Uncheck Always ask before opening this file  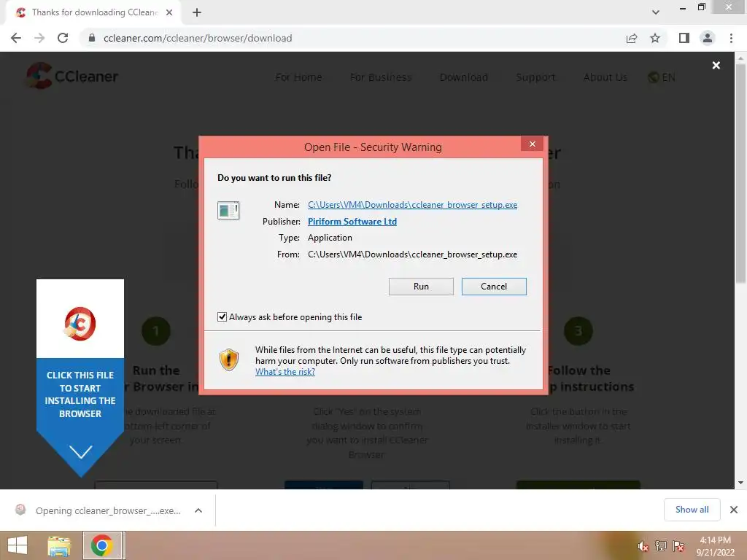tap(222, 317)
